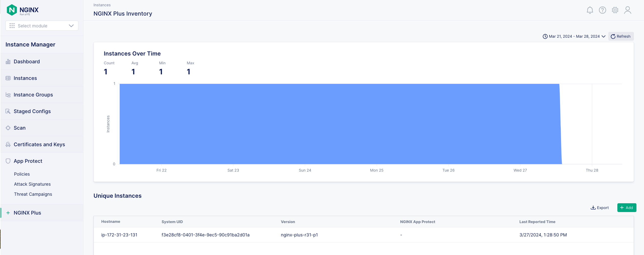Open App Protect Policies

coord(22,174)
